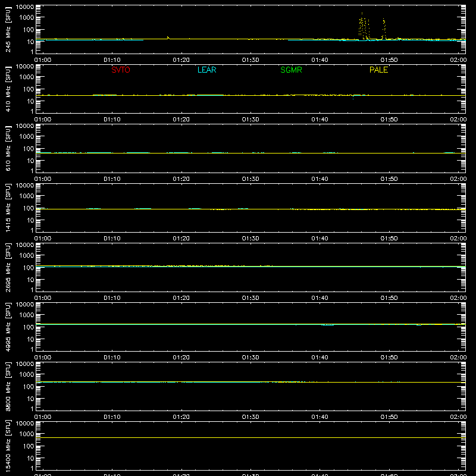
Task: Click the 01:40 time label below the 610 MHz plot
Action: (320, 179)
